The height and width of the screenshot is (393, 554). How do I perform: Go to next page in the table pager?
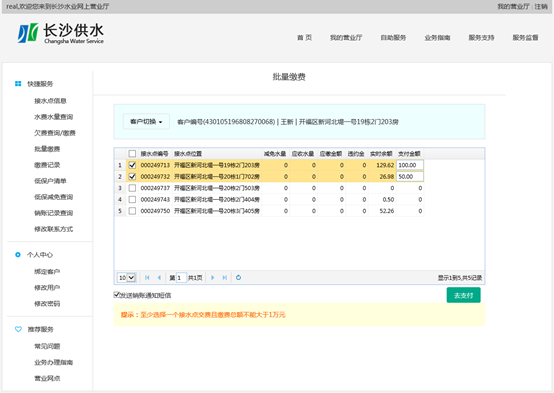(213, 277)
